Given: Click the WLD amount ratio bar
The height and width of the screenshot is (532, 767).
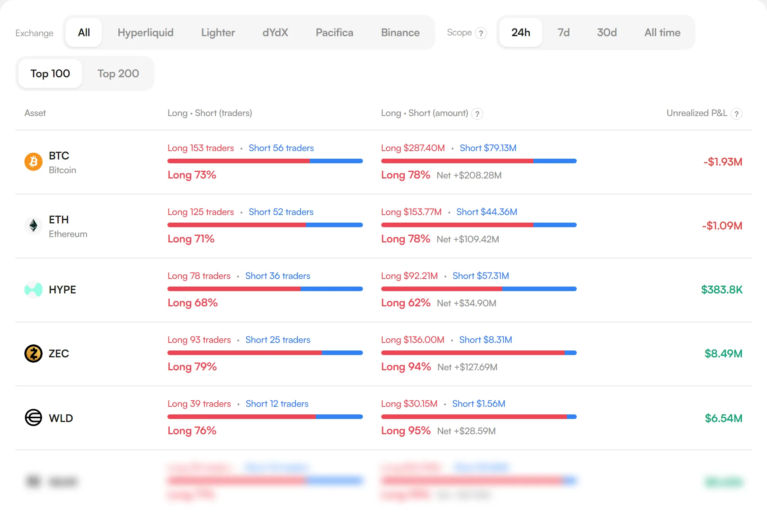Looking at the screenshot, I should [x=479, y=417].
